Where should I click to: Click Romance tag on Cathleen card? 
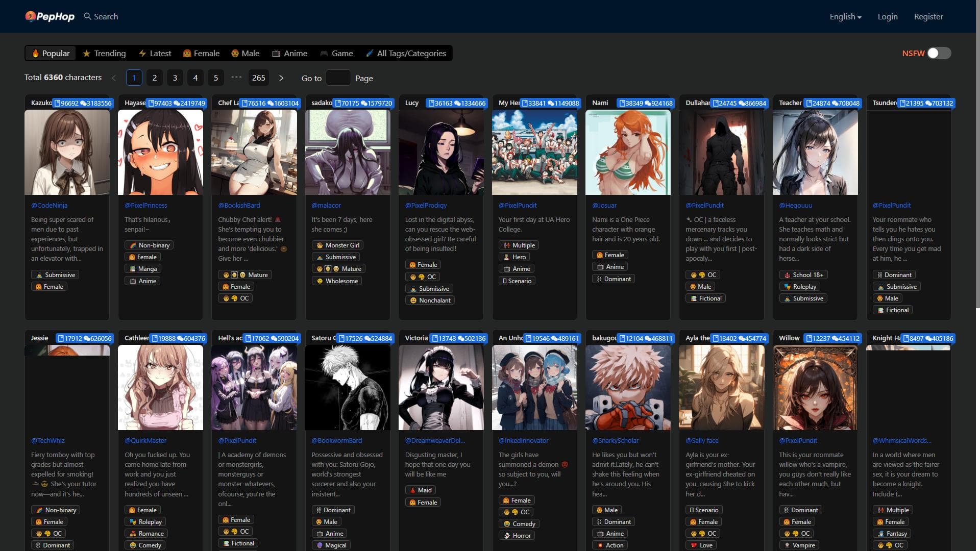146,534
